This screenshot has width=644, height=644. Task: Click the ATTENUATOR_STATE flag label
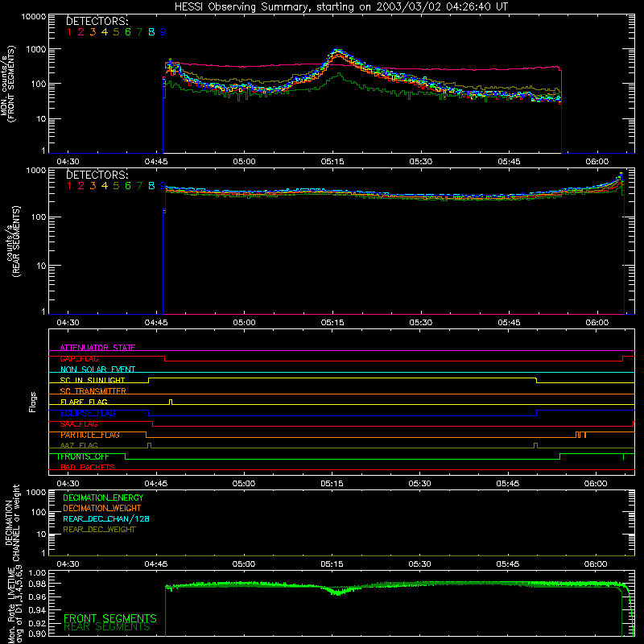tap(97, 348)
